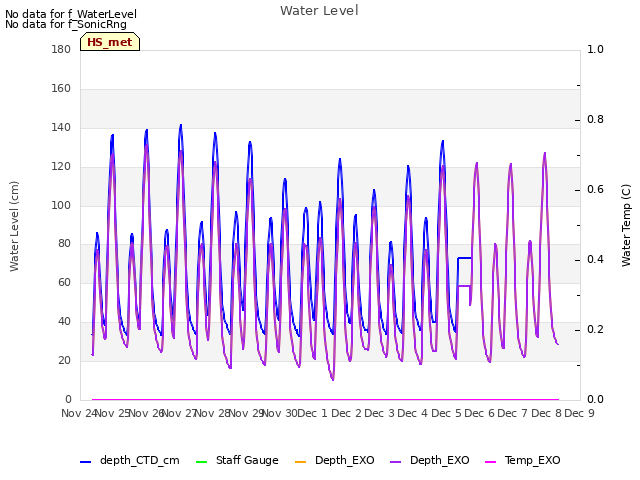Image resolution: width=640 pixels, height=480 pixels.
Task: Toggle the purple Depth_EXO legend entry
Action: pos(429,460)
